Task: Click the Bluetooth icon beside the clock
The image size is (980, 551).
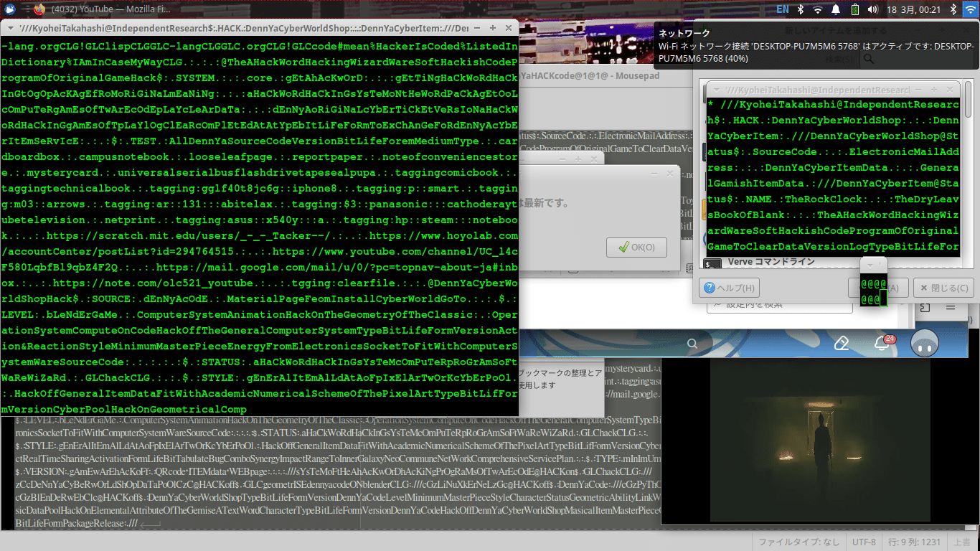Action: click(953, 9)
